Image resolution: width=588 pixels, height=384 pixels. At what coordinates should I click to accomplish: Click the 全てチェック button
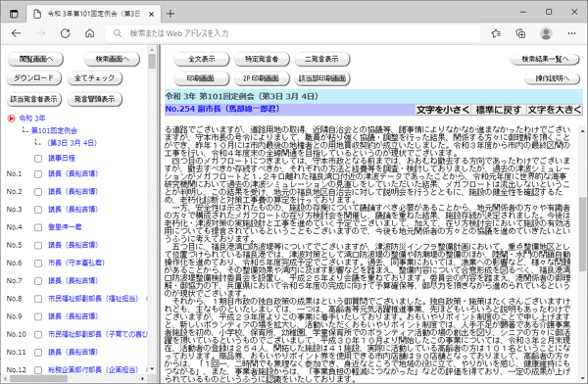click(x=94, y=78)
